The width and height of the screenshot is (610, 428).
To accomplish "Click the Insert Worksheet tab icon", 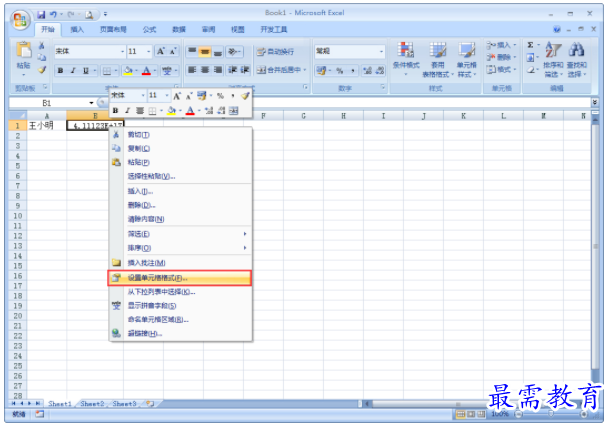I will [150, 403].
